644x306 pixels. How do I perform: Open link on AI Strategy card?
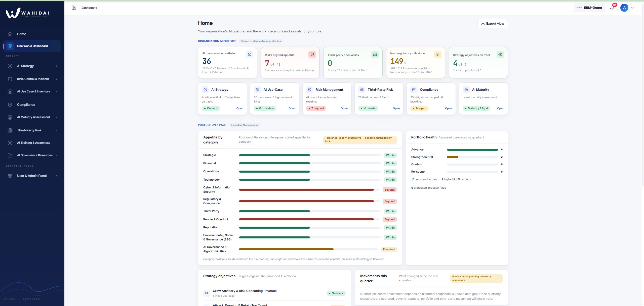pyautogui.click(x=240, y=109)
